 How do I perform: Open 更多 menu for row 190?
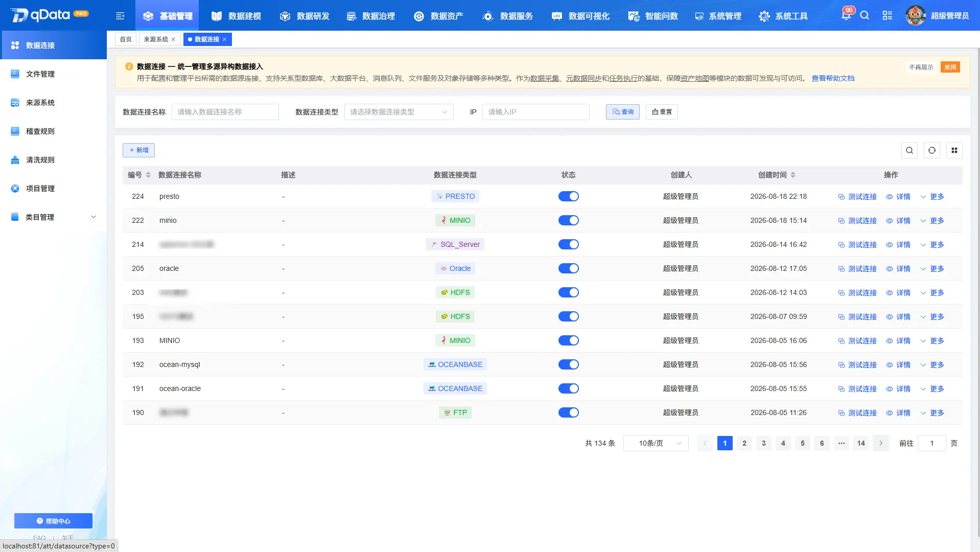point(932,413)
